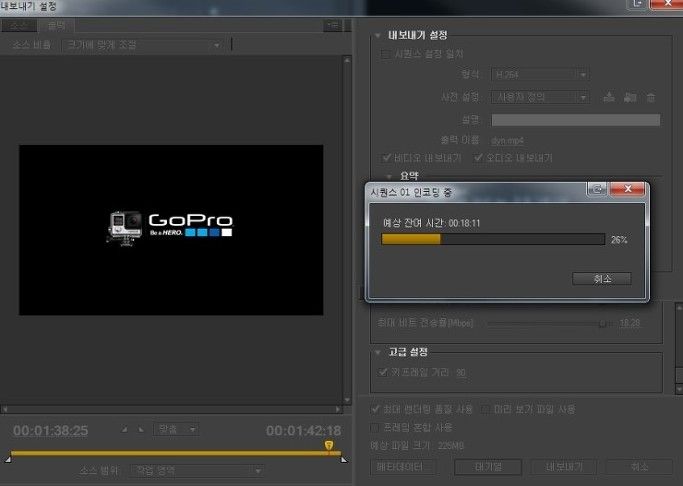Open the 소스 비율 scaling dropdown
The height and width of the screenshot is (486, 683).
(143, 45)
